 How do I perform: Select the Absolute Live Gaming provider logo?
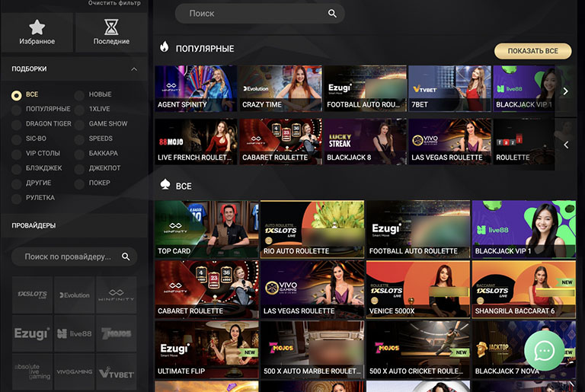coord(33,372)
